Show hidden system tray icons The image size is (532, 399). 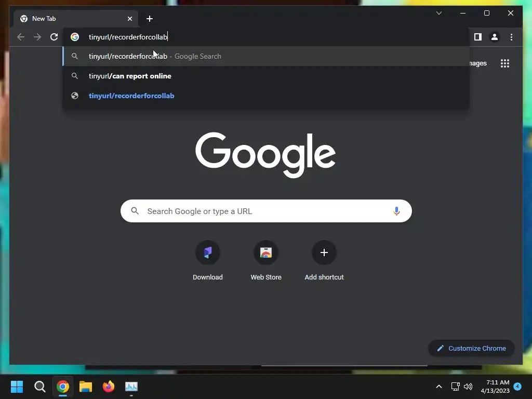click(438, 387)
